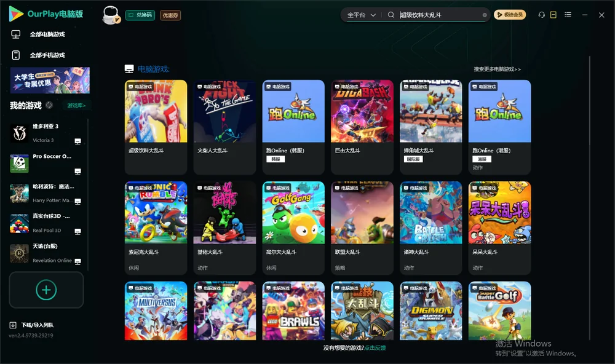615x364 pixels.
Task: Open the LEGO Brawls game card
Action: 293,311
